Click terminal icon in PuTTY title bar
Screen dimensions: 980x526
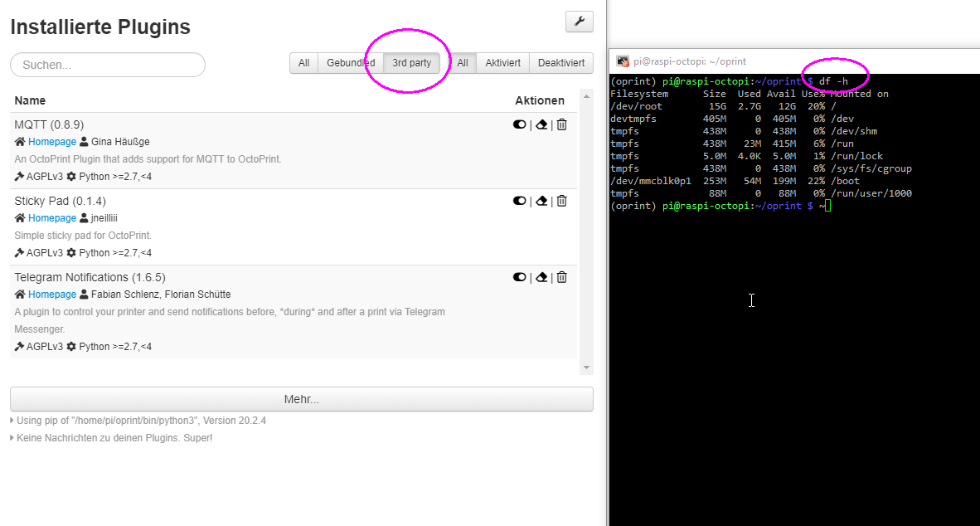pyautogui.click(x=621, y=61)
